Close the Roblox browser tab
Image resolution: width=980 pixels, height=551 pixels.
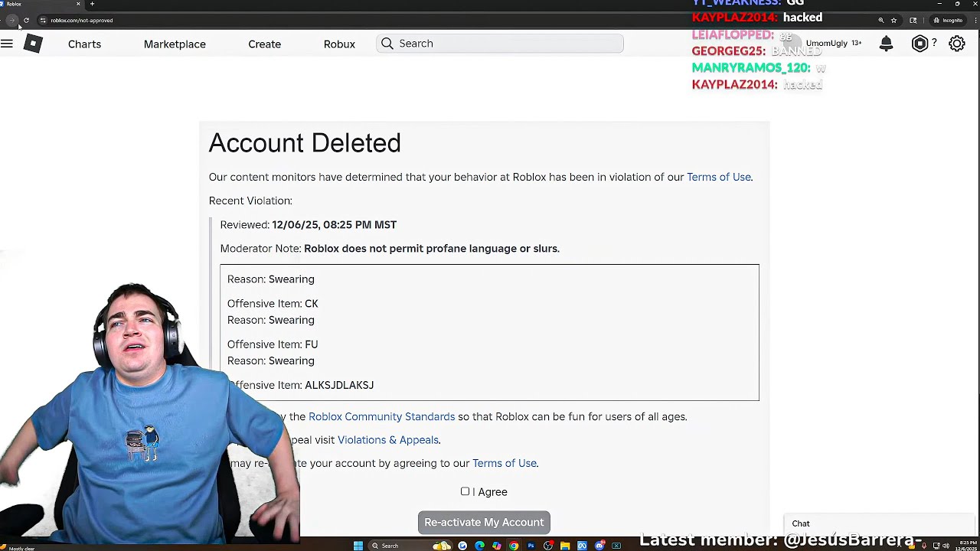78,4
